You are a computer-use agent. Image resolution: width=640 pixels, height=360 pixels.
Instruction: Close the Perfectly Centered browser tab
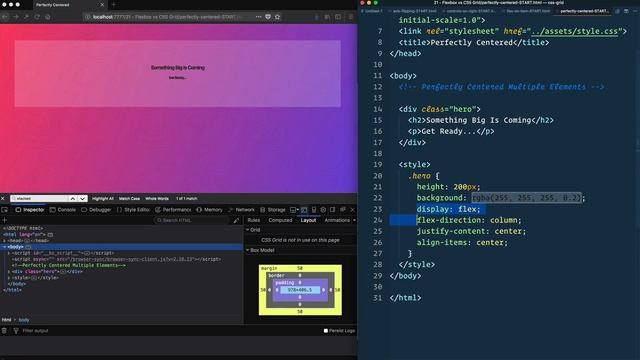102,5
